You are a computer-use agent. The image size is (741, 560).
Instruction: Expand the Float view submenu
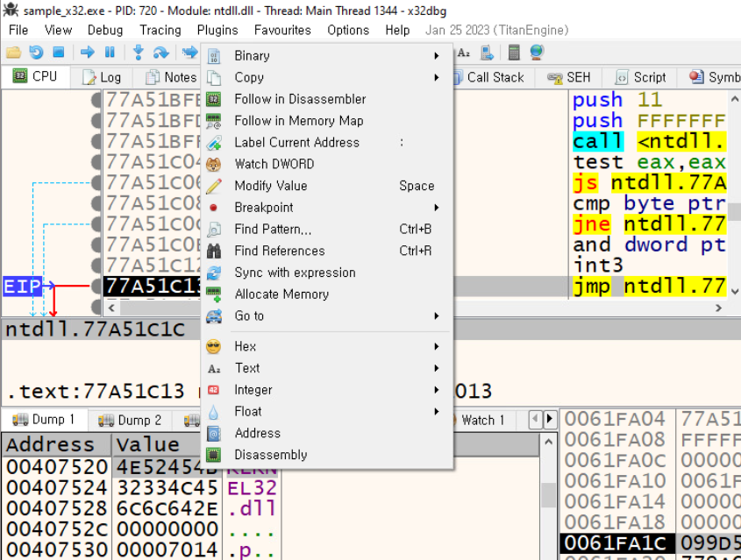coord(329,412)
